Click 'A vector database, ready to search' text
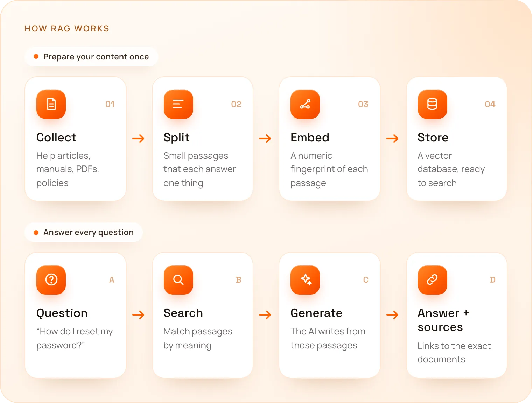 pos(451,169)
